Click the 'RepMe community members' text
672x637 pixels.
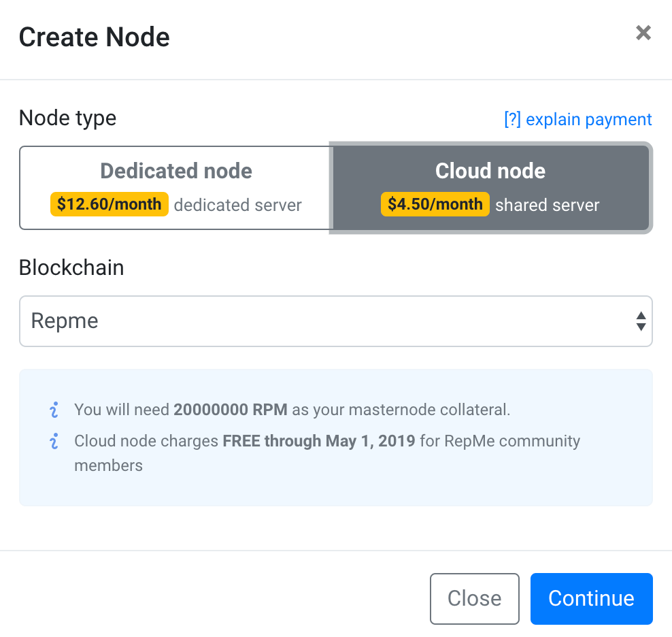point(511,441)
